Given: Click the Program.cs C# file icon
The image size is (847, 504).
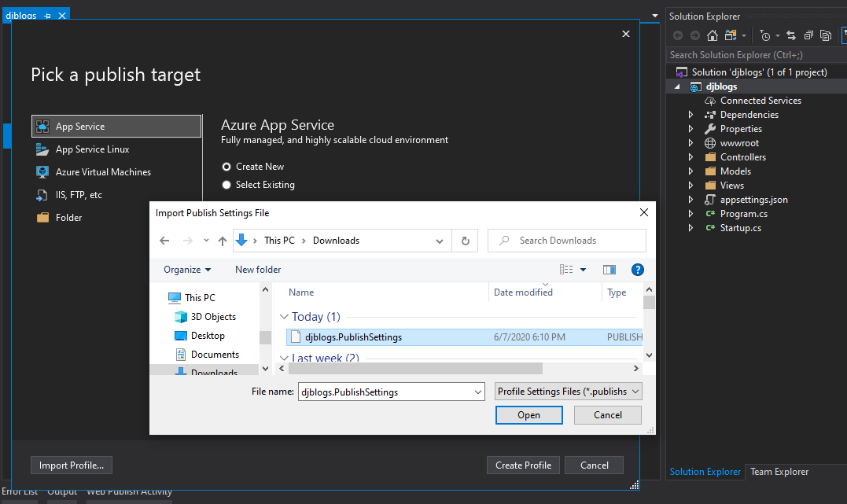Looking at the screenshot, I should [710, 214].
